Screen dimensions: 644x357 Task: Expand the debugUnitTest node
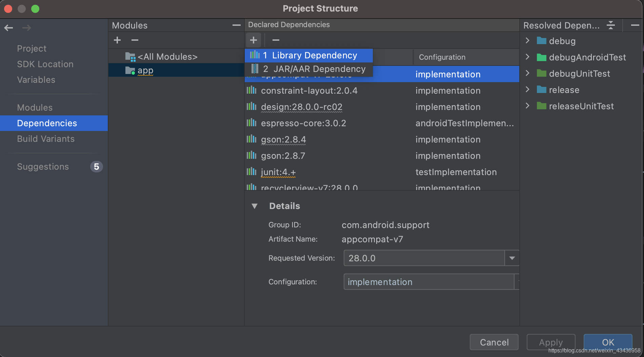tap(527, 73)
